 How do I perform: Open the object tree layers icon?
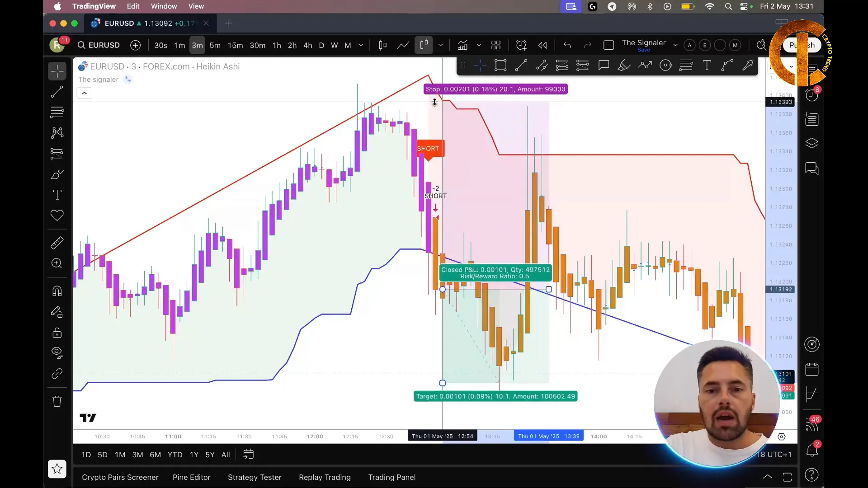tap(812, 144)
